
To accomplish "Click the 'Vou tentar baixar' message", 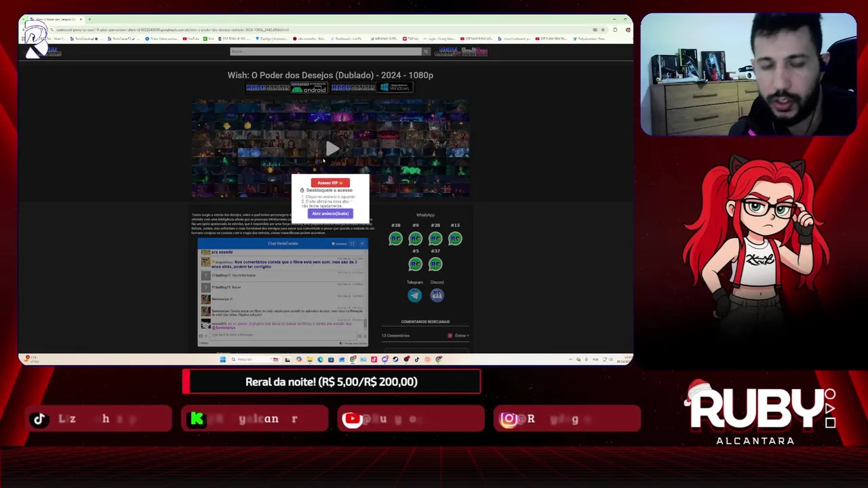I will [244, 275].
